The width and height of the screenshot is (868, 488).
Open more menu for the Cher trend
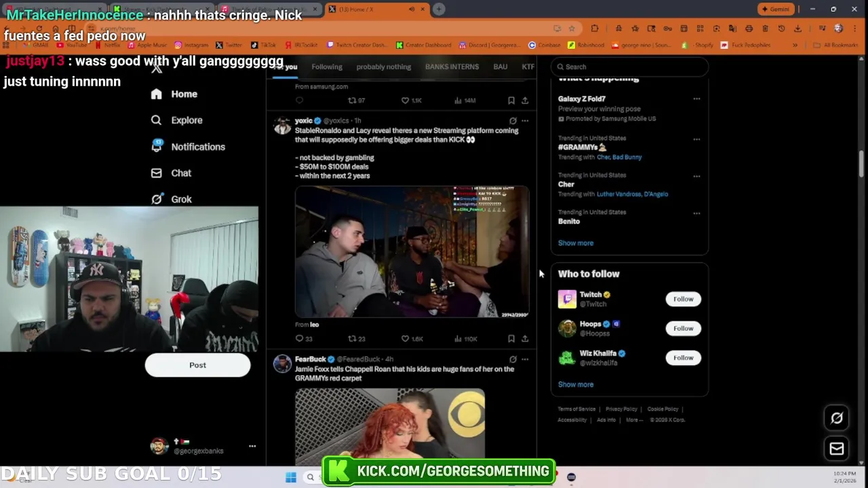pyautogui.click(x=696, y=176)
